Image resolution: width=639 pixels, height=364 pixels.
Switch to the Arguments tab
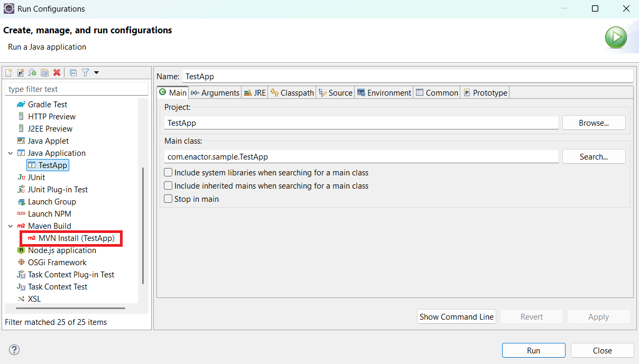(x=215, y=92)
